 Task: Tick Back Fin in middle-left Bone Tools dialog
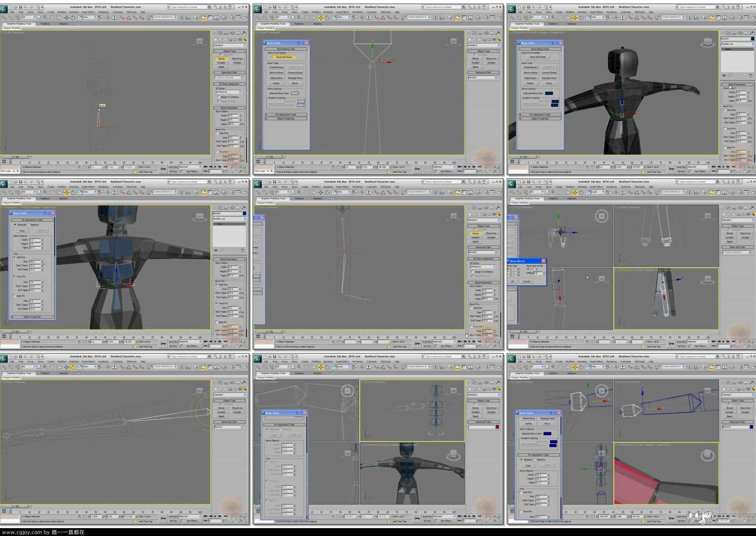15,296
